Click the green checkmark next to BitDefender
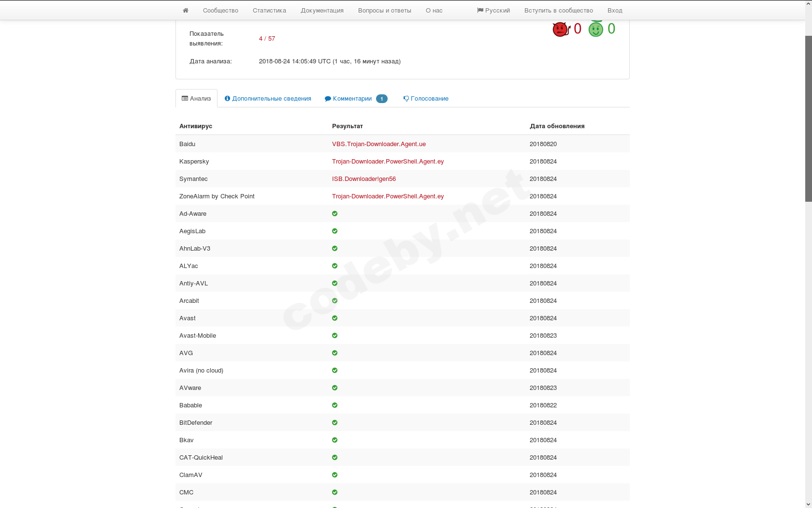This screenshot has width=812, height=508. click(x=334, y=422)
